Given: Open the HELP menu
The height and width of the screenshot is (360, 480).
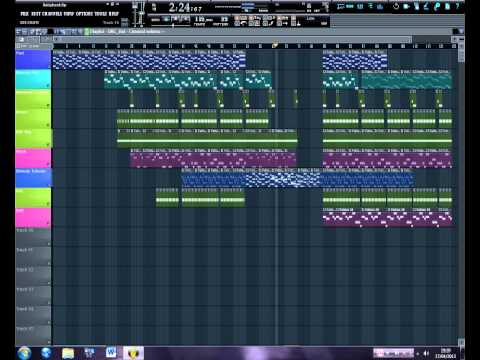Looking at the screenshot, I should pos(113,14).
